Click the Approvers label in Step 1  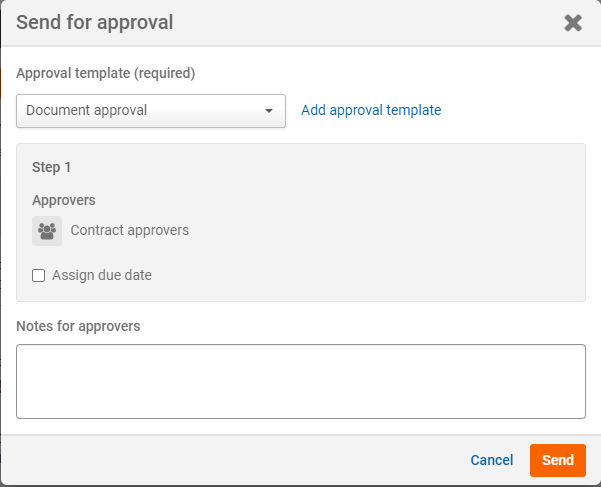(x=64, y=200)
